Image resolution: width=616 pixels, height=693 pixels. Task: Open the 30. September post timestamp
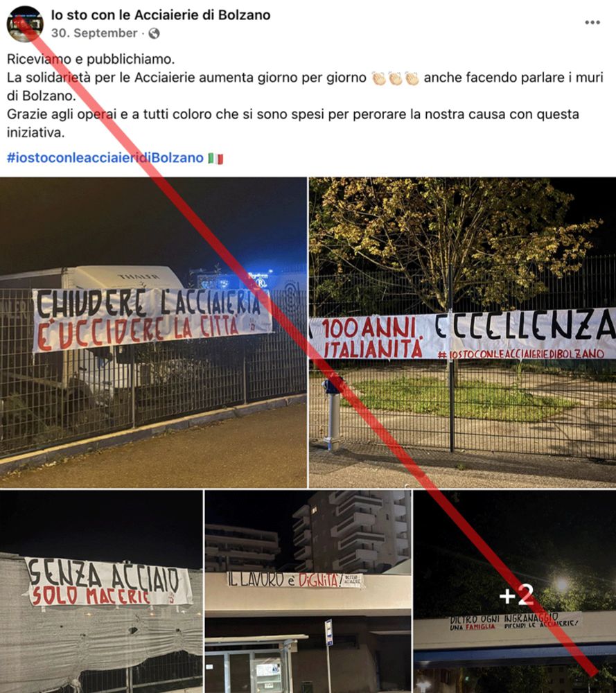pyautogui.click(x=94, y=33)
